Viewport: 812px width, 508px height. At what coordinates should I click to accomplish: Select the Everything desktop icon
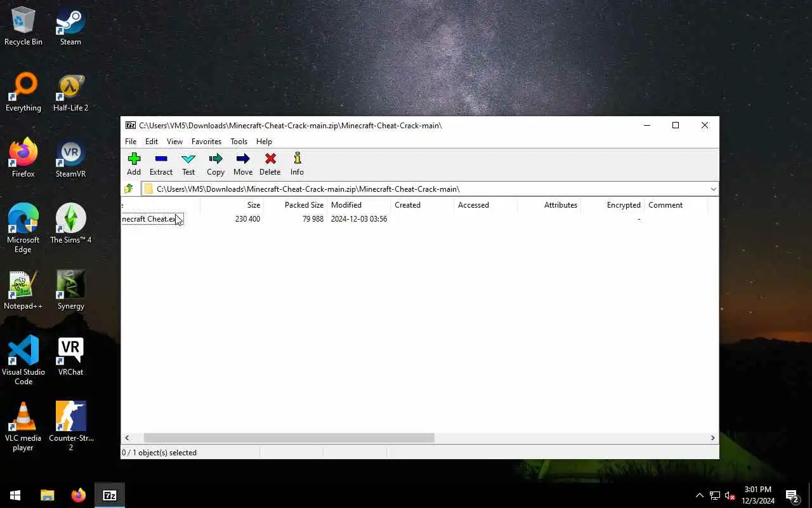(x=23, y=93)
